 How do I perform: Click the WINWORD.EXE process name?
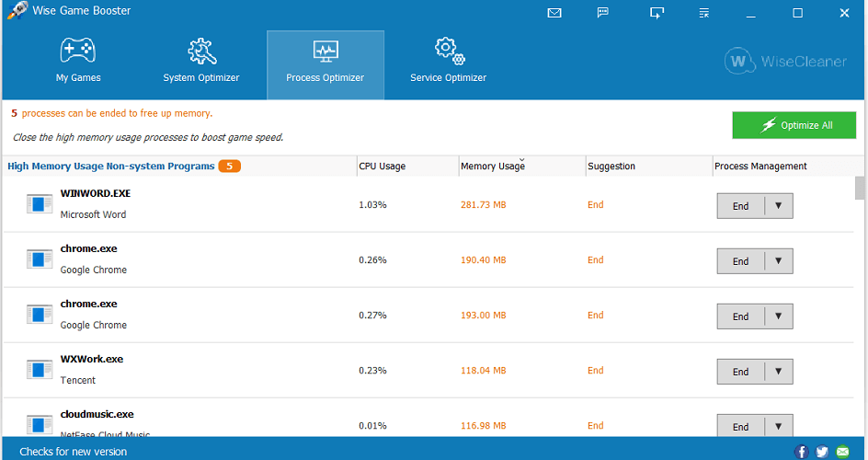[96, 194]
